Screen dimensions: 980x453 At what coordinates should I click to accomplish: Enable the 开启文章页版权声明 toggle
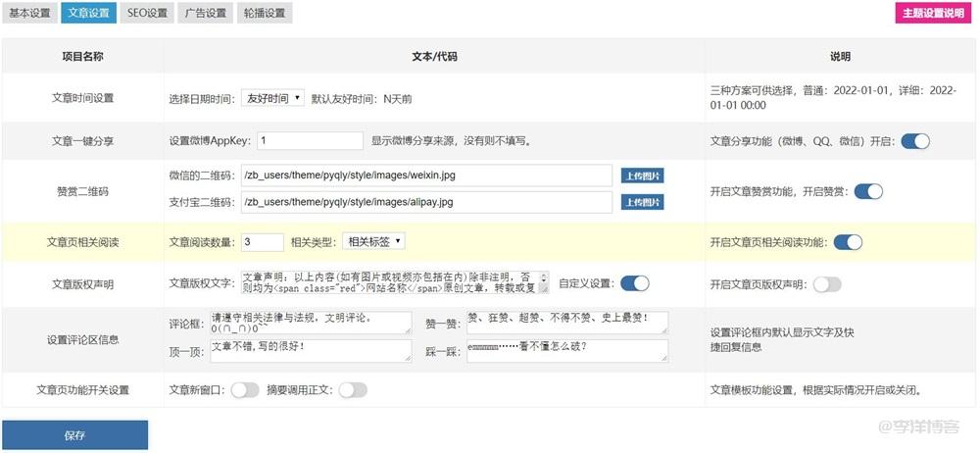pyautogui.click(x=827, y=284)
